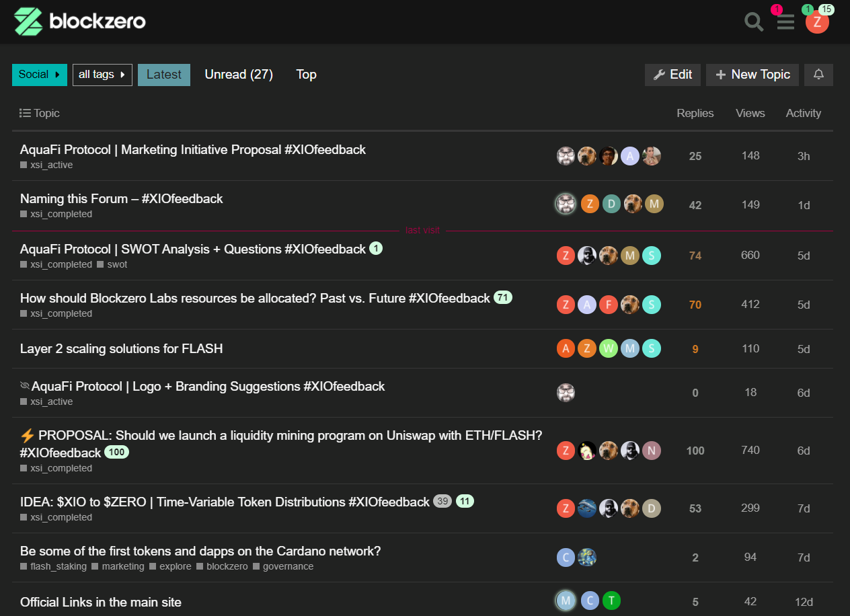Screen dimensions: 850x616
Task: Open the hamburger menu icon
Action: pyautogui.click(x=785, y=22)
